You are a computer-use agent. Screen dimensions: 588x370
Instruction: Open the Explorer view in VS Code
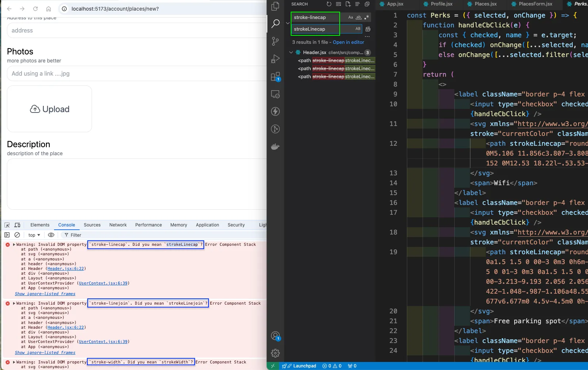275,6
